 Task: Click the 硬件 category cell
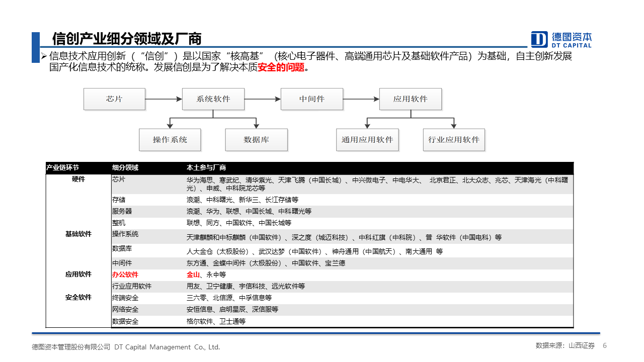click(78, 179)
